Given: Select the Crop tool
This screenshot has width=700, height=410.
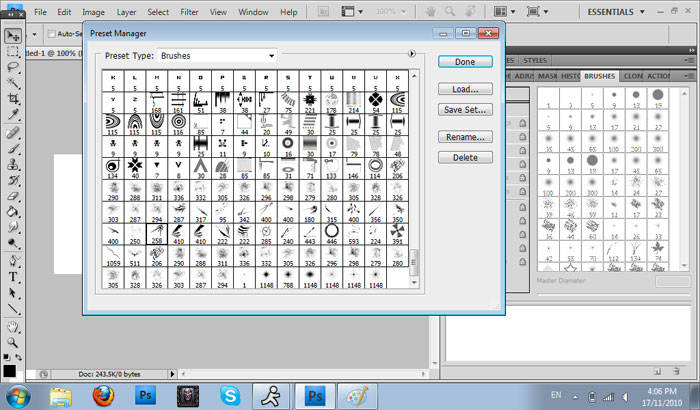Looking at the screenshot, I should click(x=13, y=99).
